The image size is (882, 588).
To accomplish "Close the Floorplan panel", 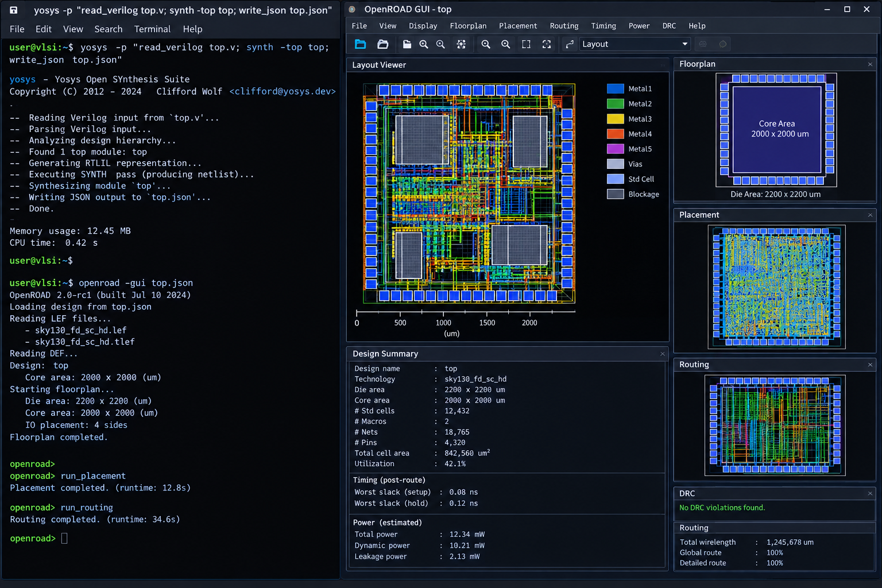I will click(870, 64).
